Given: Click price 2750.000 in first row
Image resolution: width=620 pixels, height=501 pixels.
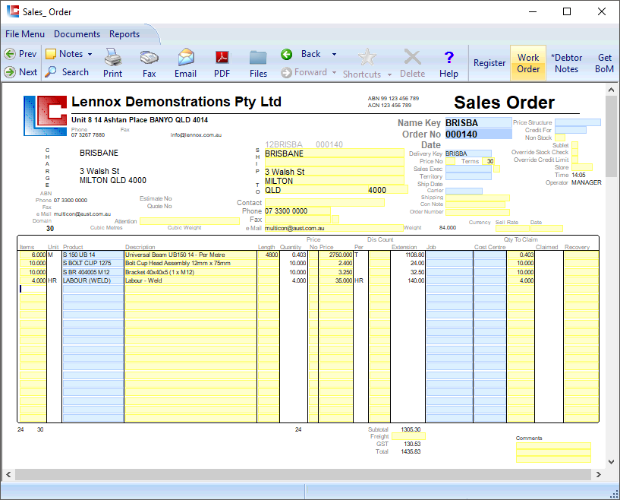Looking at the screenshot, I should [x=336, y=255].
